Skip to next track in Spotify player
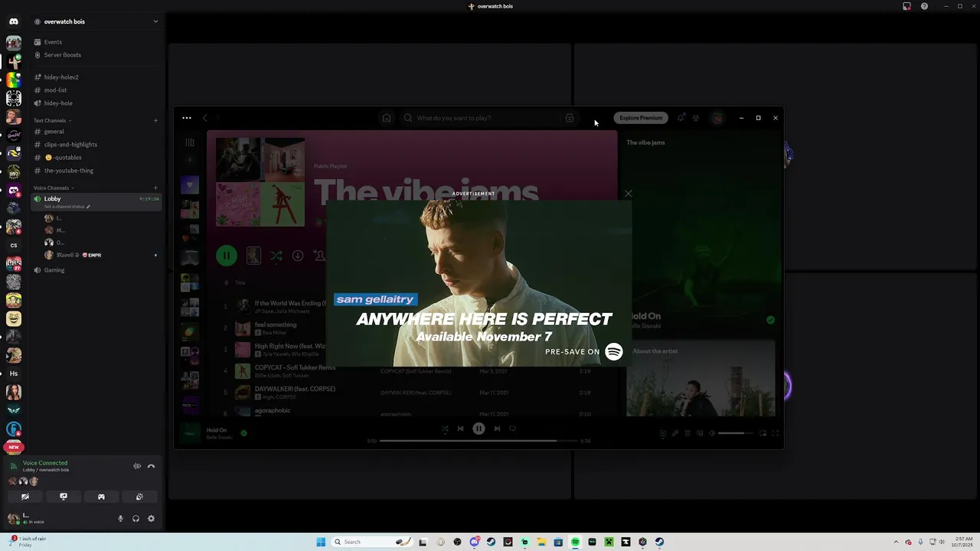980x551 pixels. (x=497, y=429)
